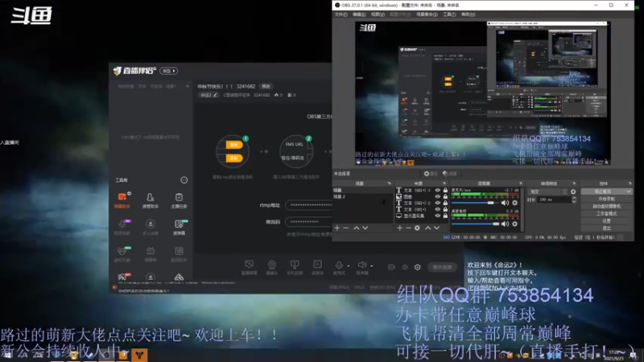Click the rtmp地址 field in companion window
644x362 pixels.
click(309, 205)
